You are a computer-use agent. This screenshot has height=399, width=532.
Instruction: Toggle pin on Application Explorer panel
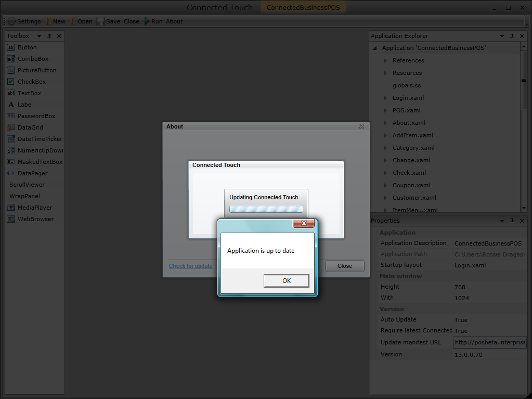click(x=512, y=36)
